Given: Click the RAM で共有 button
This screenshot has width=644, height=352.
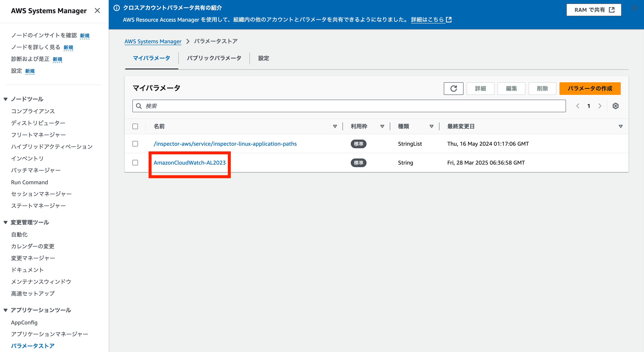Looking at the screenshot, I should (594, 10).
